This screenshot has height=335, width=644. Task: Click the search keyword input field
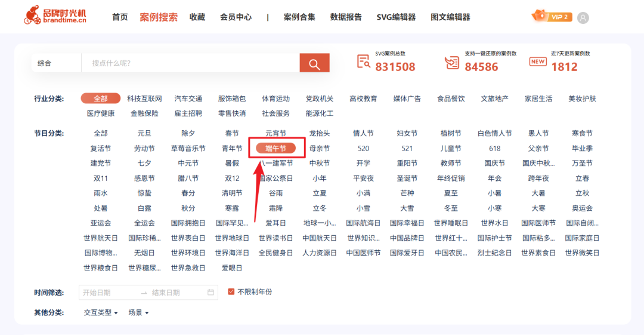[191, 63]
